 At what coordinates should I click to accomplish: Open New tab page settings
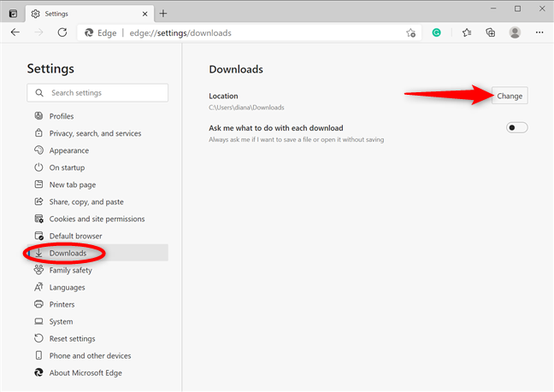point(97,184)
